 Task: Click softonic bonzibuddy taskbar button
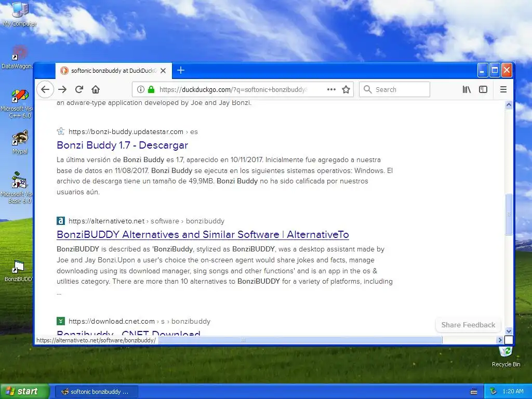tap(96, 392)
